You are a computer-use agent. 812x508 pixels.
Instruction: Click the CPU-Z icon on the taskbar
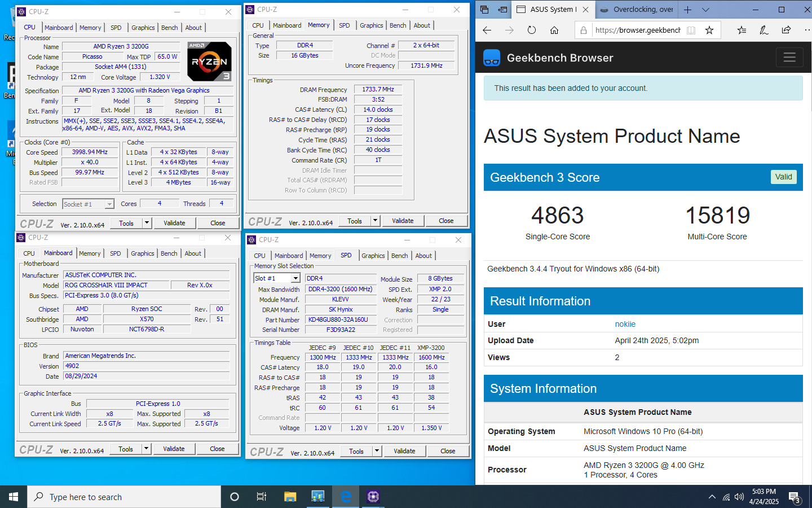click(x=373, y=497)
